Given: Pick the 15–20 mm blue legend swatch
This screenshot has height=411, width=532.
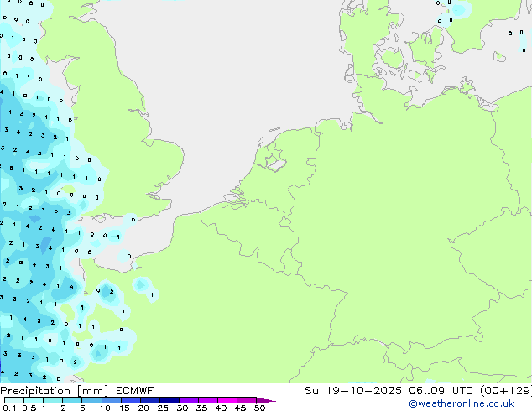Looking at the screenshot, I should point(130,400).
